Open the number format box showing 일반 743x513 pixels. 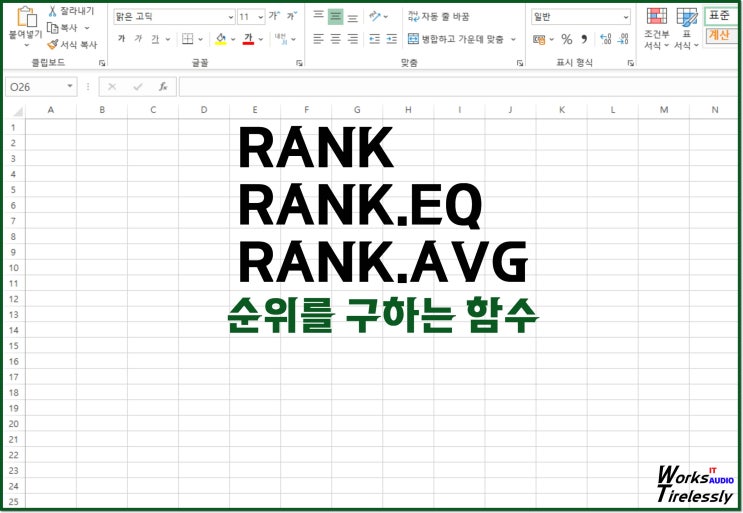581,17
